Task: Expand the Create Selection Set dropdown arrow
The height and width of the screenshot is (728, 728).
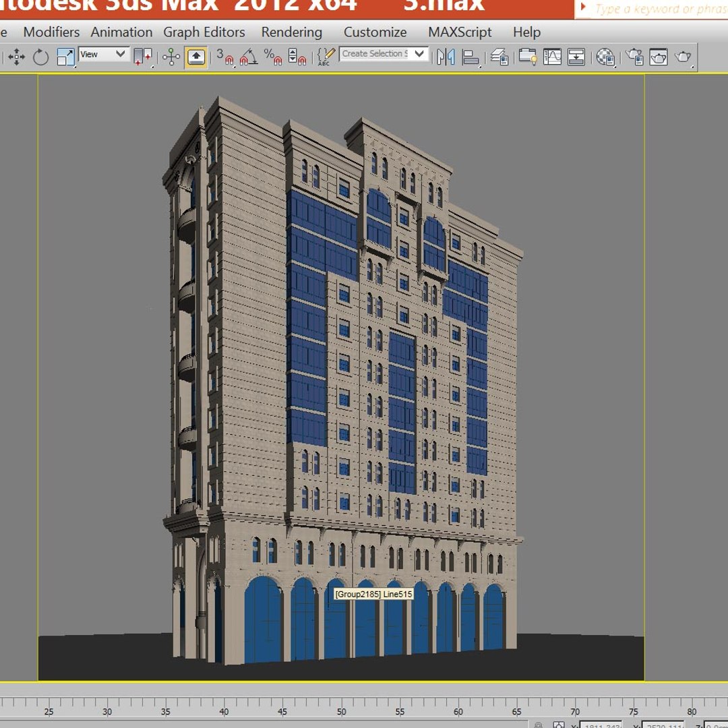Action: point(419,54)
